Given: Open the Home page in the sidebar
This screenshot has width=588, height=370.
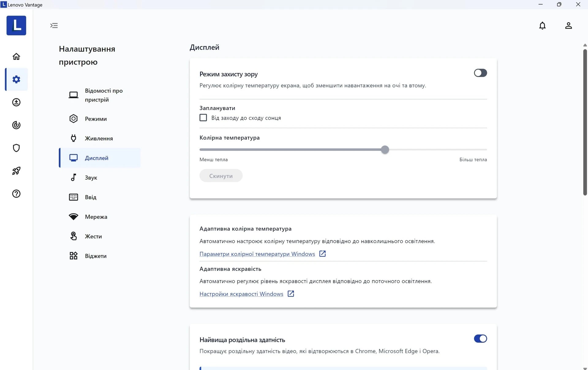Looking at the screenshot, I should click(x=16, y=57).
